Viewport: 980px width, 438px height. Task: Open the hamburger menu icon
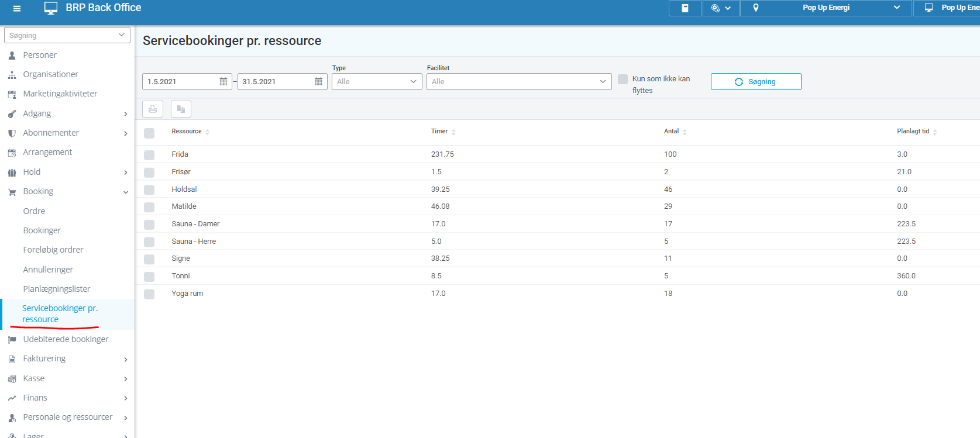pyautogui.click(x=17, y=8)
